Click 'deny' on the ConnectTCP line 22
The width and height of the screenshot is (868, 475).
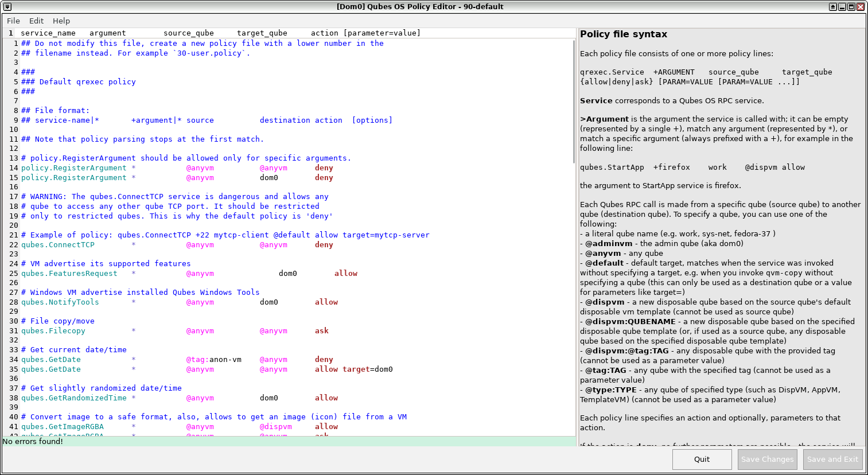point(324,244)
